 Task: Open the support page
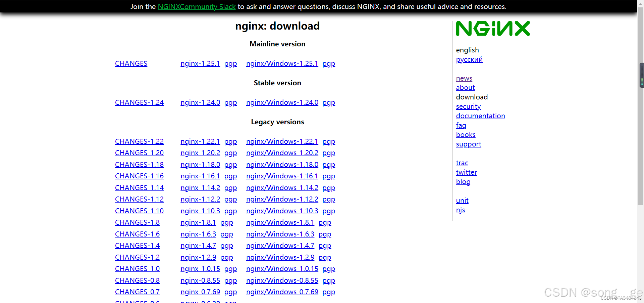(469, 144)
